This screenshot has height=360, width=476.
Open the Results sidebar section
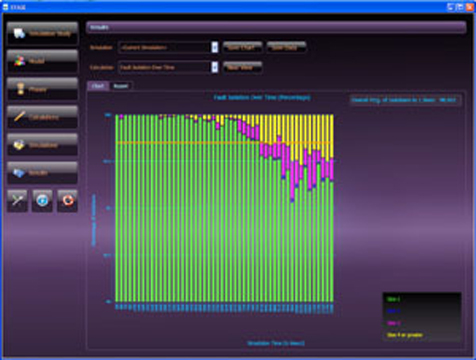pos(42,173)
